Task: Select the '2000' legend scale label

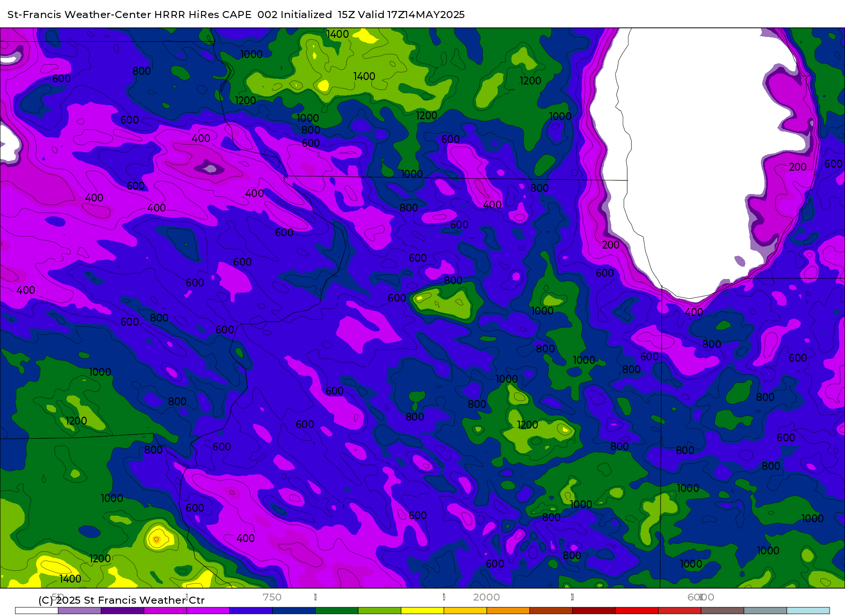Action: coord(486,597)
